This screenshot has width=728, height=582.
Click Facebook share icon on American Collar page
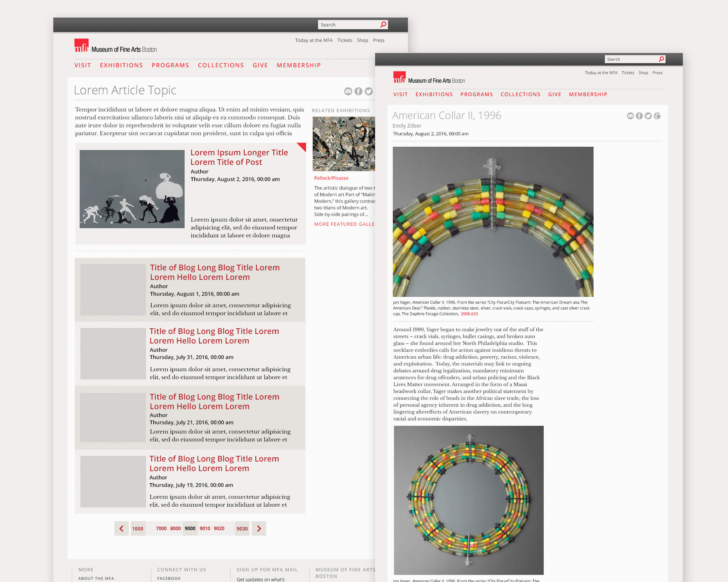click(639, 116)
